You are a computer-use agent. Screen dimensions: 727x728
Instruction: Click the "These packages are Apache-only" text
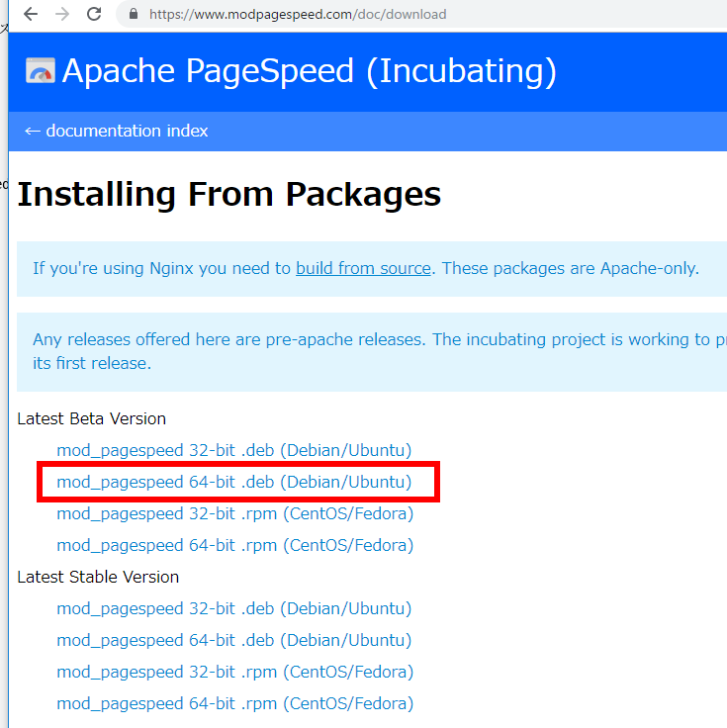[570, 268]
